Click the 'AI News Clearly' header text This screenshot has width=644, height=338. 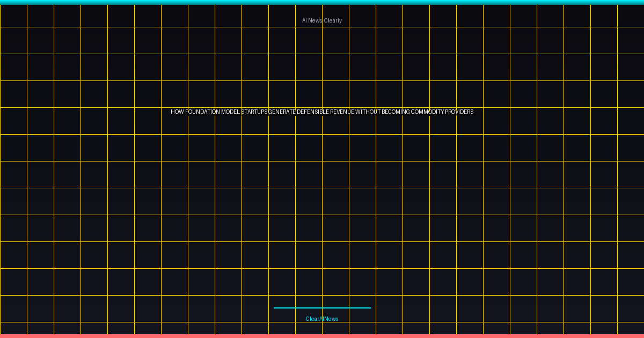point(322,20)
